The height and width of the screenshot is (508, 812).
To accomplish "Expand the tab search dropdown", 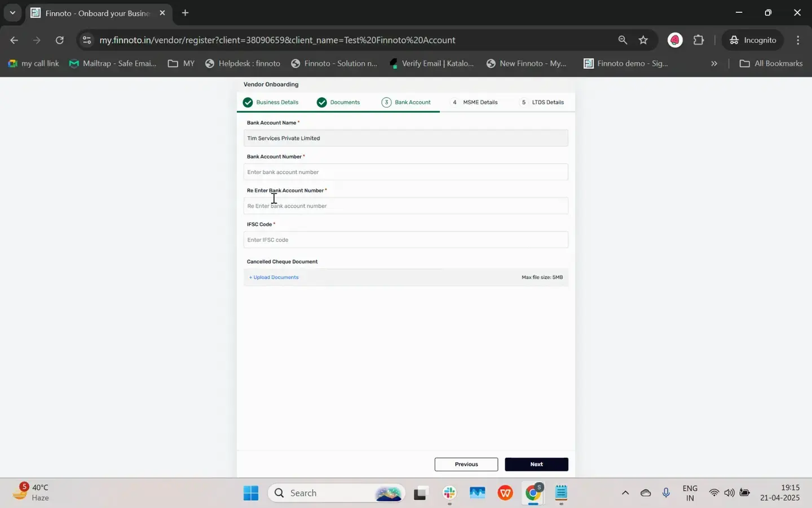I will pos(12,12).
